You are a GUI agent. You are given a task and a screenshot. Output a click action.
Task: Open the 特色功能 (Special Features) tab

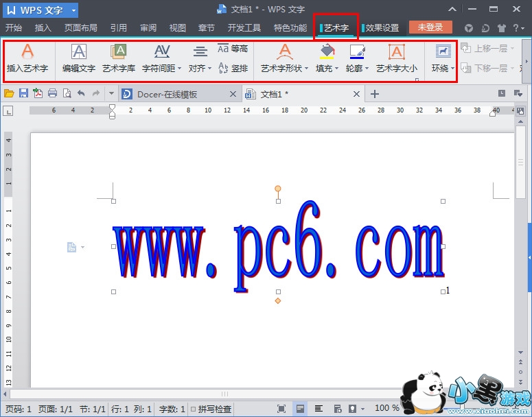click(290, 27)
